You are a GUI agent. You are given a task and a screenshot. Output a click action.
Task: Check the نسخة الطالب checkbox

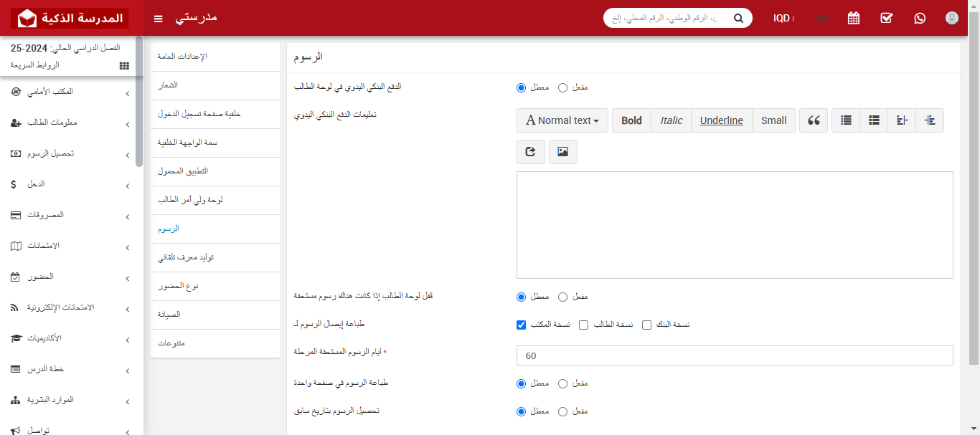coord(583,325)
